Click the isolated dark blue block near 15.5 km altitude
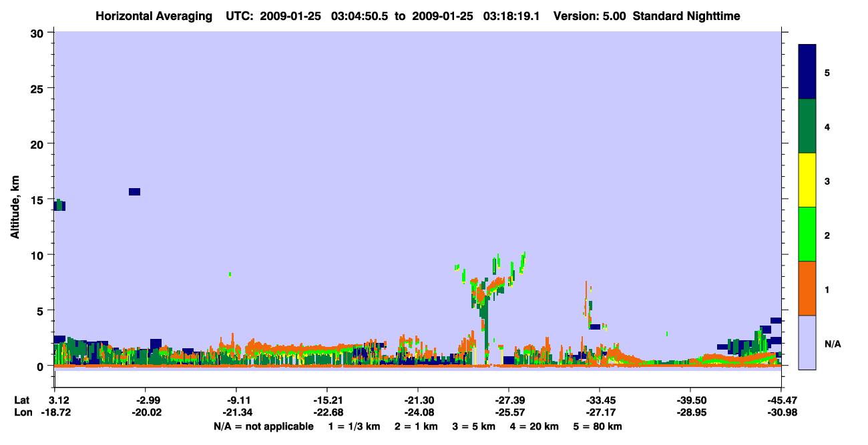Viewport: 868px width, 445px height. click(134, 192)
